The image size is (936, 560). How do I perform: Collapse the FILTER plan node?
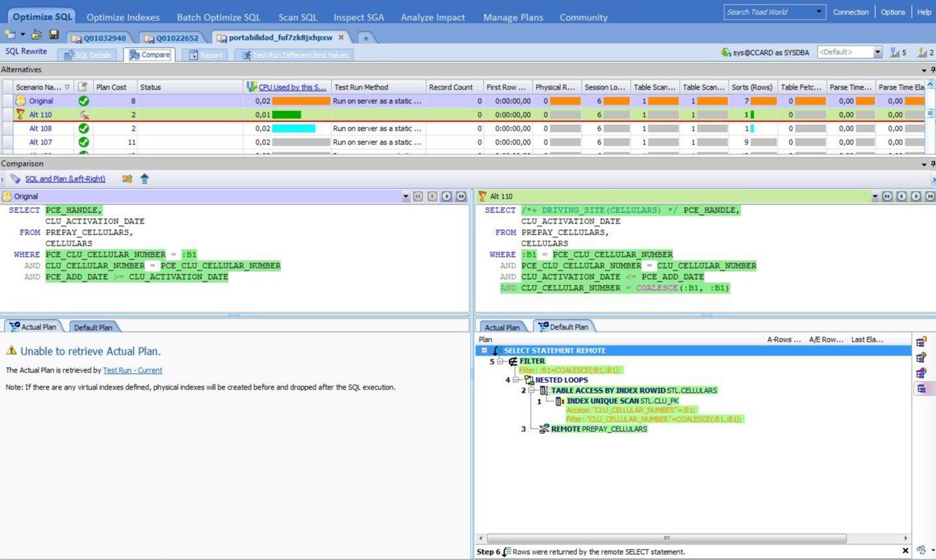click(500, 361)
